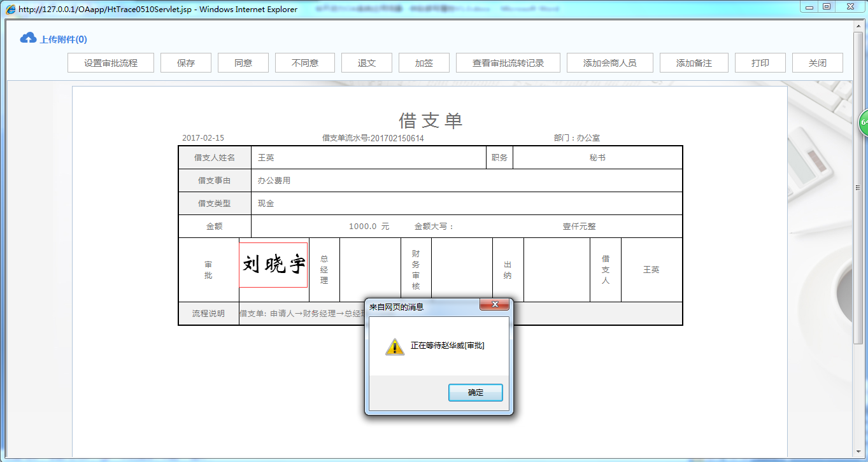Click 加签 to add a countersign
The width and height of the screenshot is (868, 462).
423,62
